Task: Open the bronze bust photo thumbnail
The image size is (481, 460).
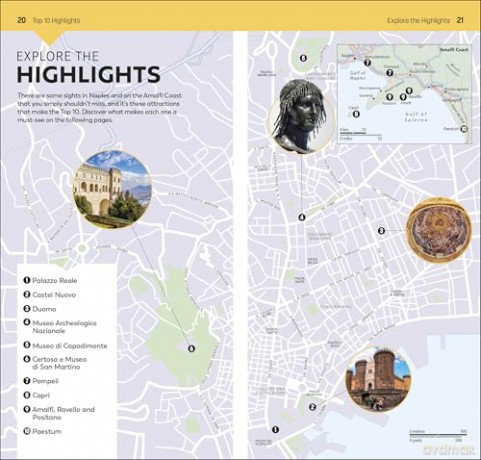Action: [302, 117]
